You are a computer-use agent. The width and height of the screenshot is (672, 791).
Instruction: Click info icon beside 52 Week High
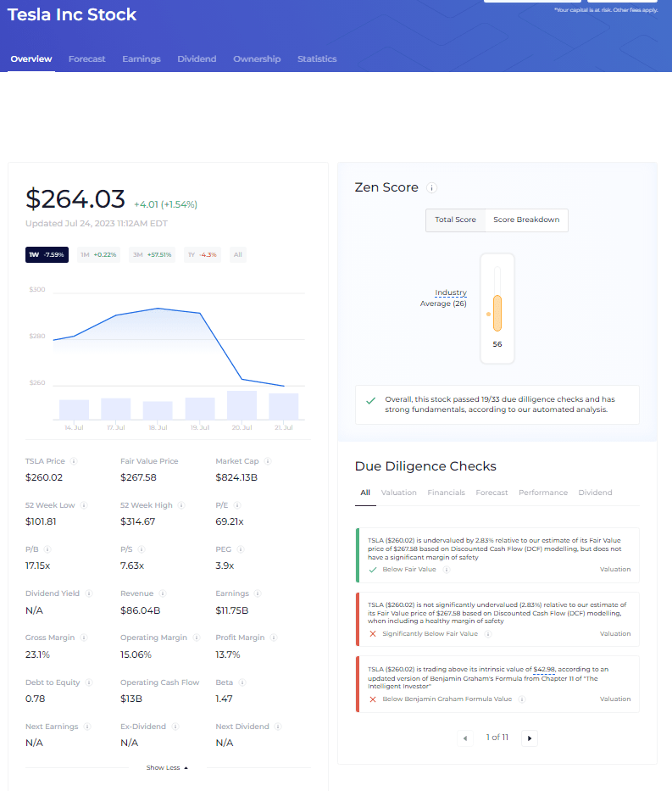click(x=181, y=505)
